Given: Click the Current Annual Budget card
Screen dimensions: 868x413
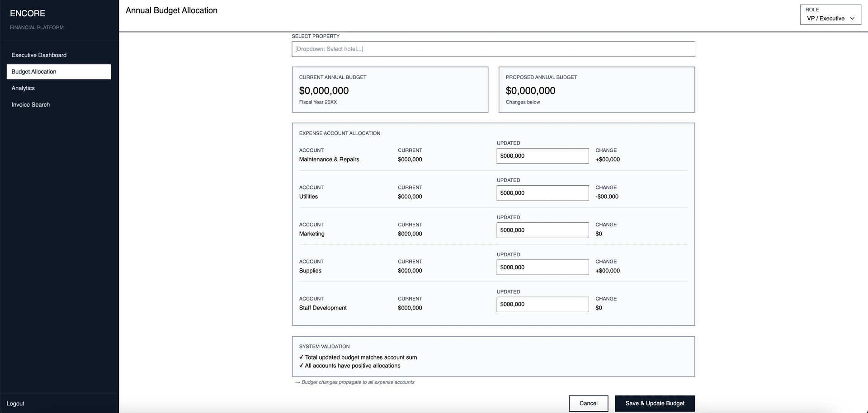Looking at the screenshot, I should 390,89.
